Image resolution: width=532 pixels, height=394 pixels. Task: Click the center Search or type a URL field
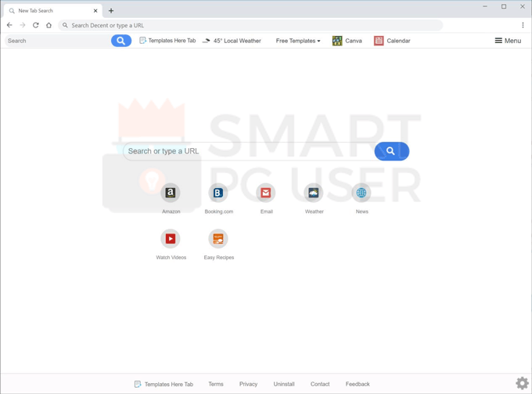[247, 151]
